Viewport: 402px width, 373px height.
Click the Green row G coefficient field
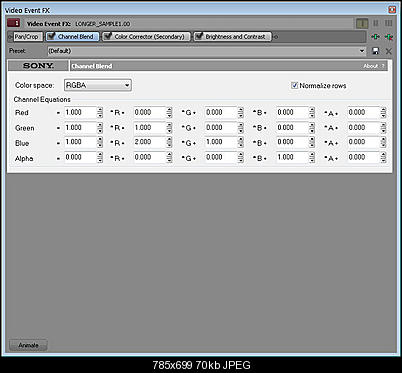pyautogui.click(x=150, y=128)
